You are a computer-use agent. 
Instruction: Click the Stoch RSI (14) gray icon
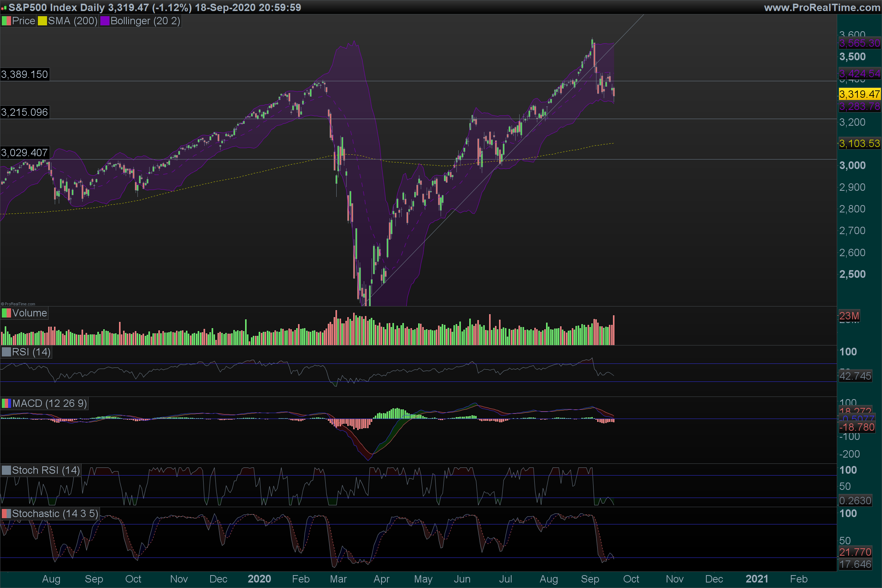click(x=6, y=470)
